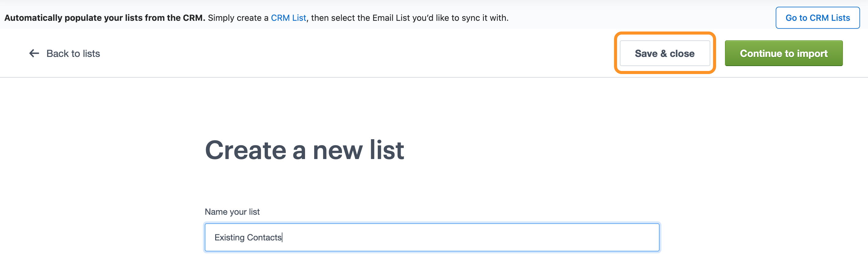This screenshot has width=868, height=271.
Task: Click the green Continue to import button
Action: (783, 53)
